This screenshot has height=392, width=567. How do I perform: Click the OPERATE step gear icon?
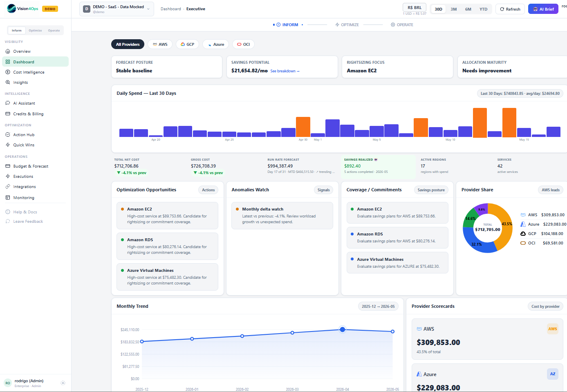pos(393,25)
